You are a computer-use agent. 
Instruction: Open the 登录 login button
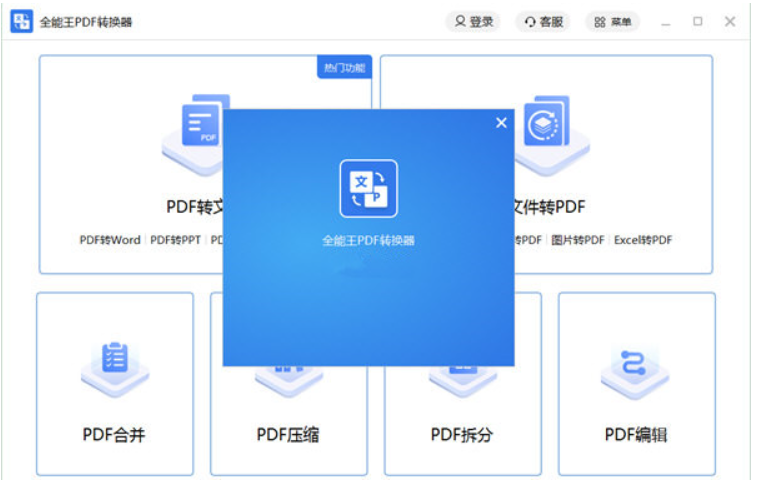[473, 21]
